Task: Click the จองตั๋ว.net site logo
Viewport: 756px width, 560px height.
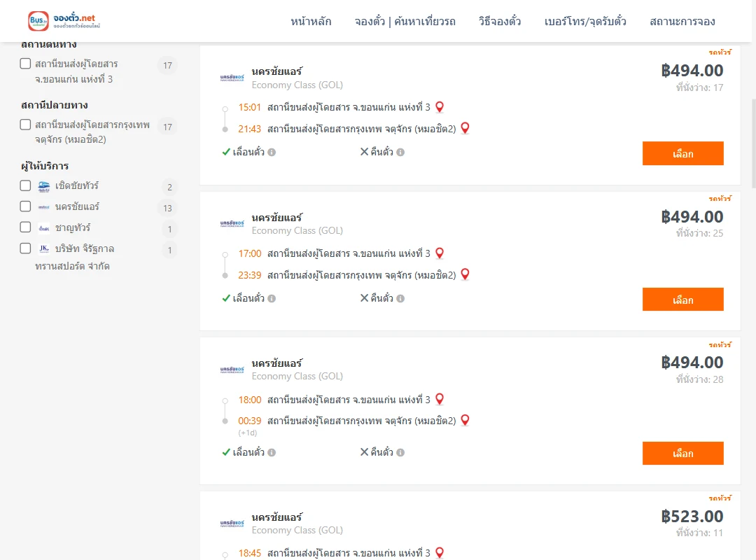Action: [64, 21]
